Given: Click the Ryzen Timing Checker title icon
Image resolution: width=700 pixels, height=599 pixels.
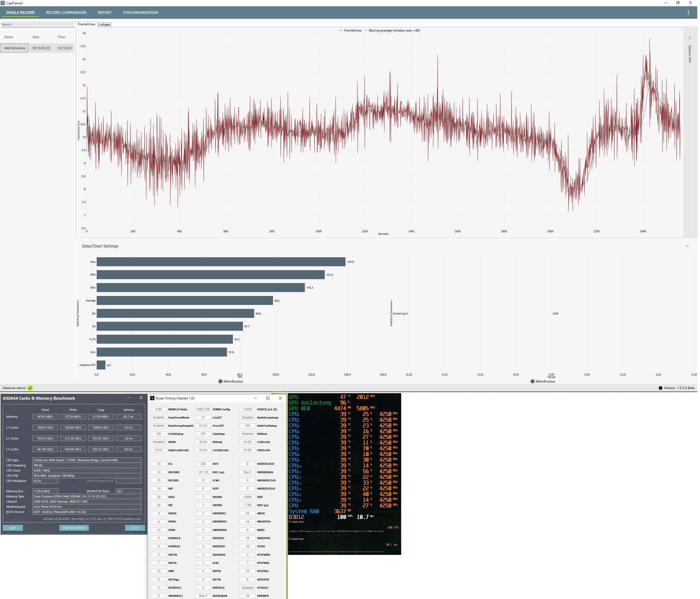Looking at the screenshot, I should [152, 398].
